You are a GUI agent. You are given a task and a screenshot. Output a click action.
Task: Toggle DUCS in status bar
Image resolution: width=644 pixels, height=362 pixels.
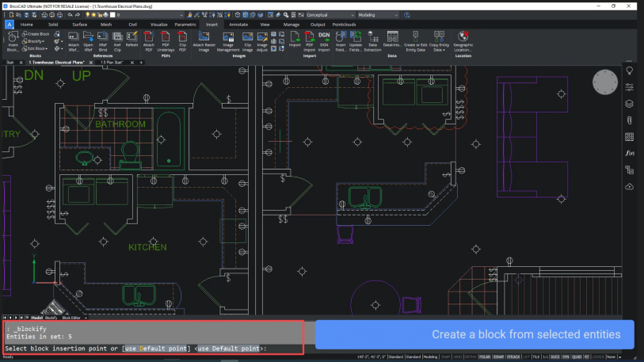(x=554, y=357)
